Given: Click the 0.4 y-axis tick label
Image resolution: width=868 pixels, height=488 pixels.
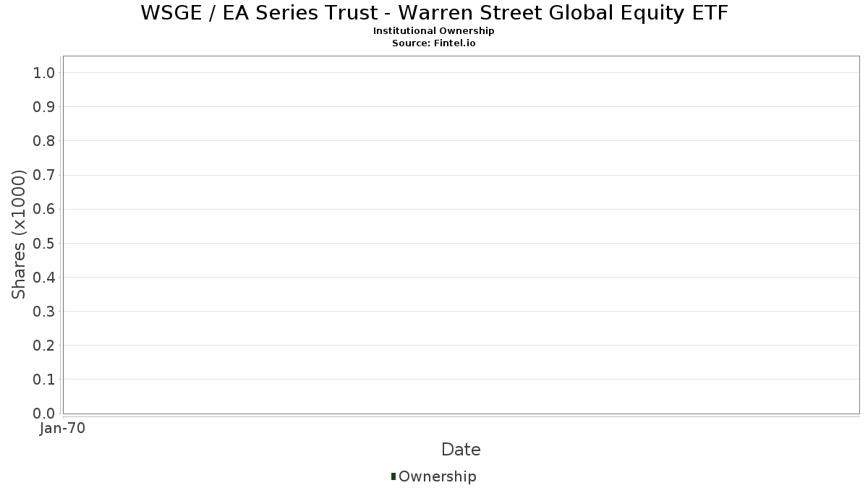Looking at the screenshot, I should [44, 277].
